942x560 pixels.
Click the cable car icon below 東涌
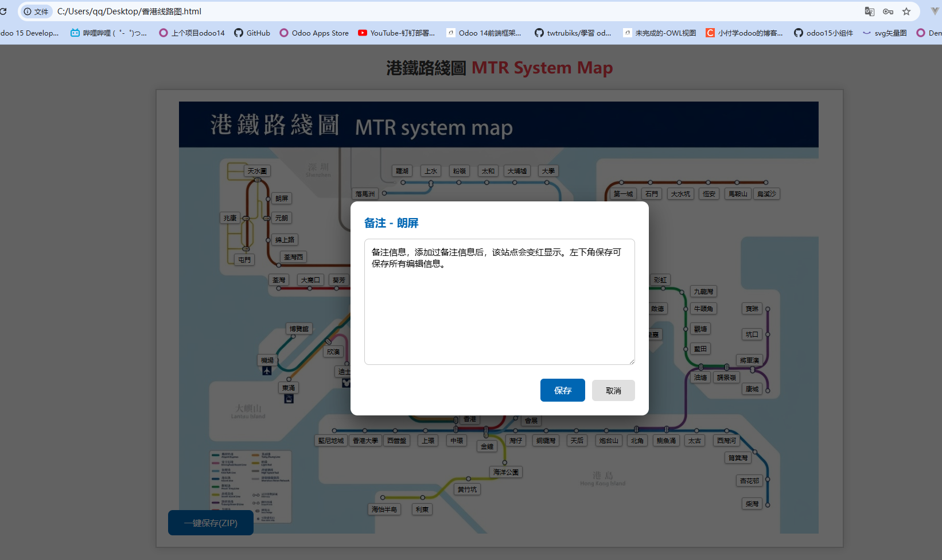pyautogui.click(x=289, y=399)
